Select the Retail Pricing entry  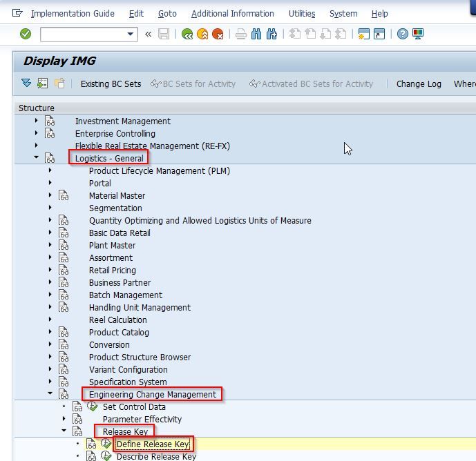pos(113,271)
